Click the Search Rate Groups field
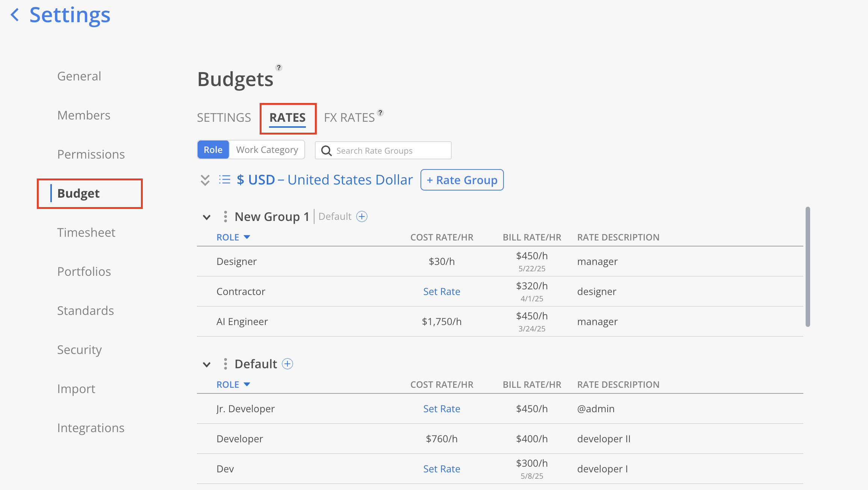 click(x=387, y=151)
